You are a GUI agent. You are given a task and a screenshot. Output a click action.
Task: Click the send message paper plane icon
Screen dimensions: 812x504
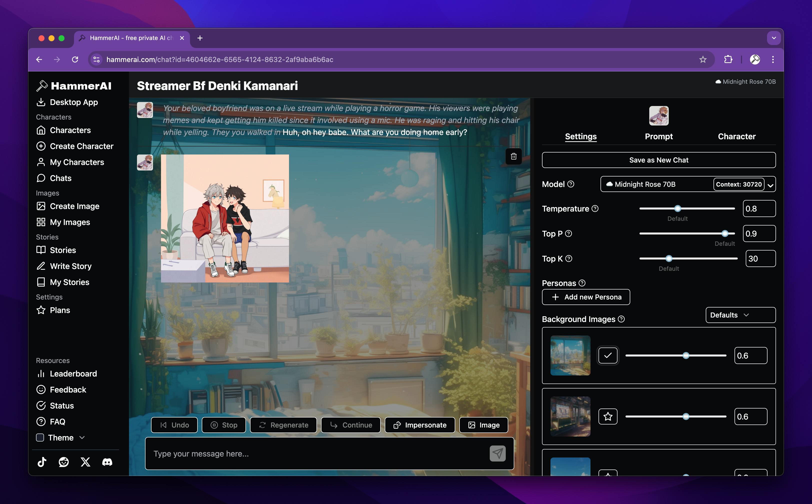497,453
